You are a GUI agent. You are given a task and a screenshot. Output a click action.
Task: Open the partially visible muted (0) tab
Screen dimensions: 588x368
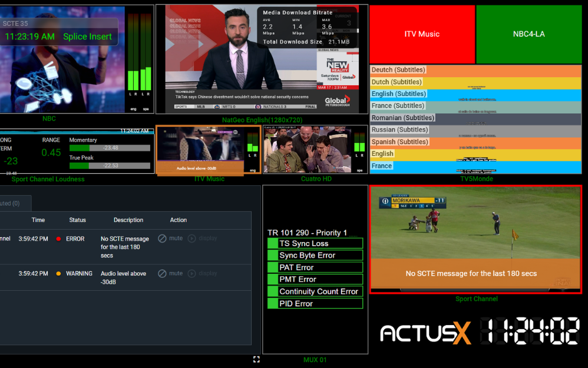click(x=15, y=204)
